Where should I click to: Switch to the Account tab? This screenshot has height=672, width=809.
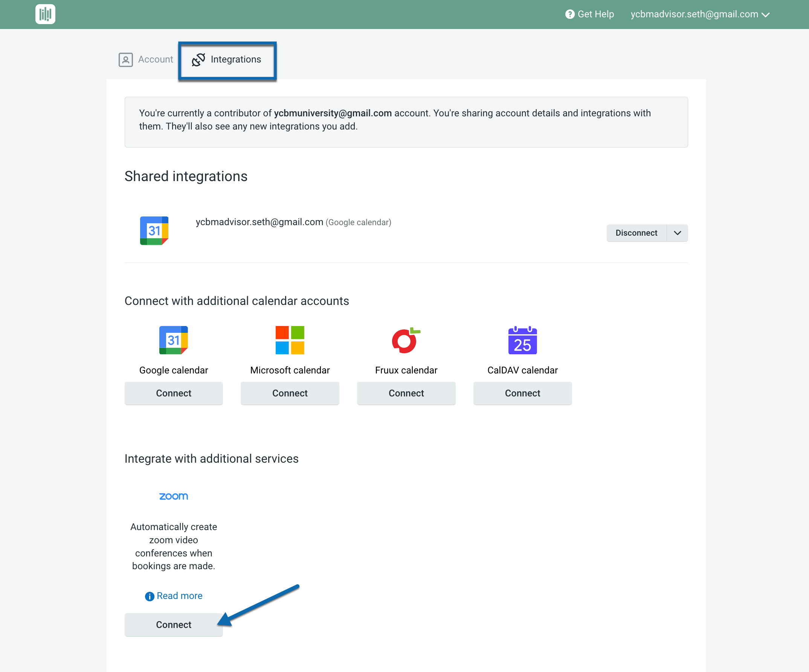tap(147, 59)
